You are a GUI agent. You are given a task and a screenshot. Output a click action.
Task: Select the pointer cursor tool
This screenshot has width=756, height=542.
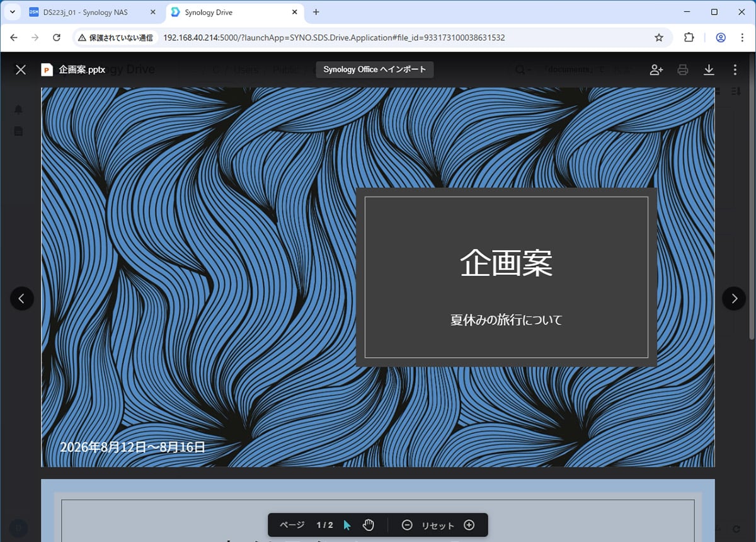coord(347,525)
